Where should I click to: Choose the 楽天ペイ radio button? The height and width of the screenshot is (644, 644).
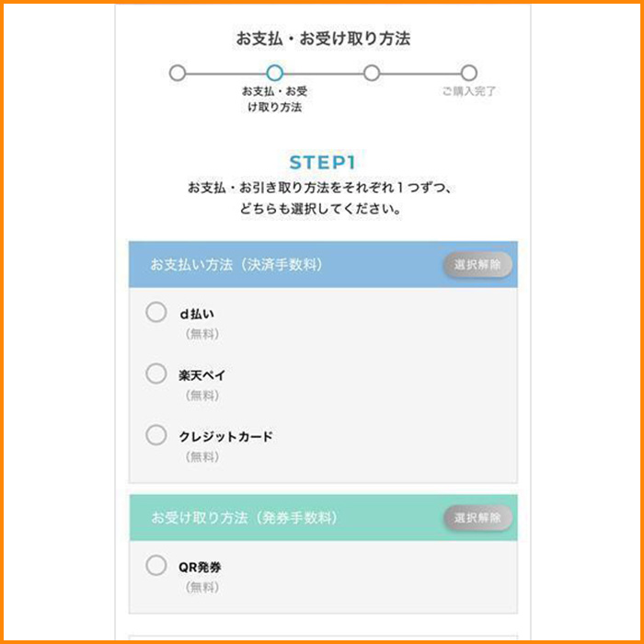click(156, 374)
